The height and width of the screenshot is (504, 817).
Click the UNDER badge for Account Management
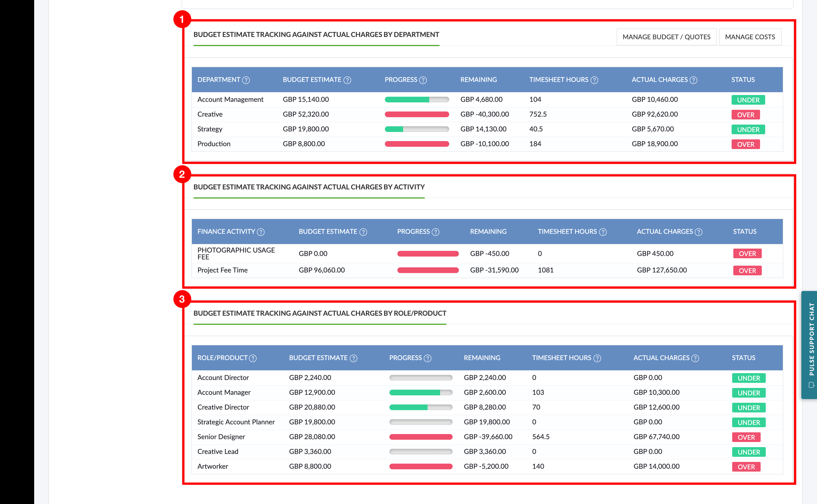748,100
